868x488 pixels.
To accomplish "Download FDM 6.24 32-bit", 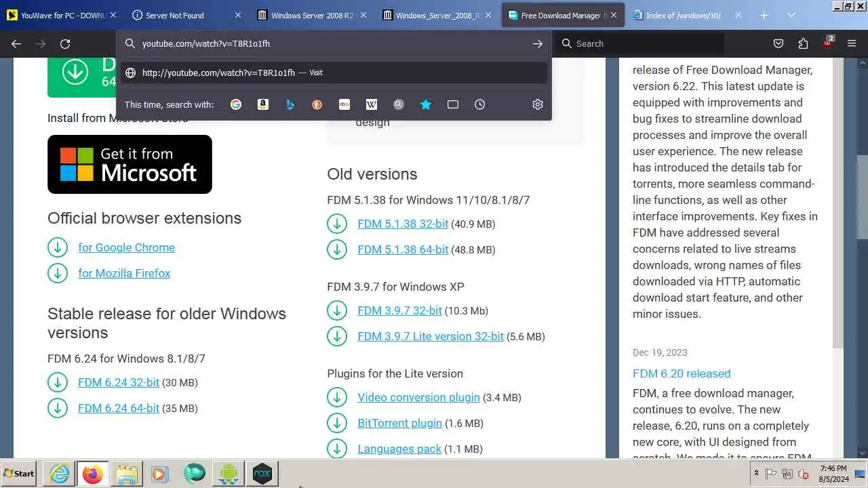I will 119,382.
